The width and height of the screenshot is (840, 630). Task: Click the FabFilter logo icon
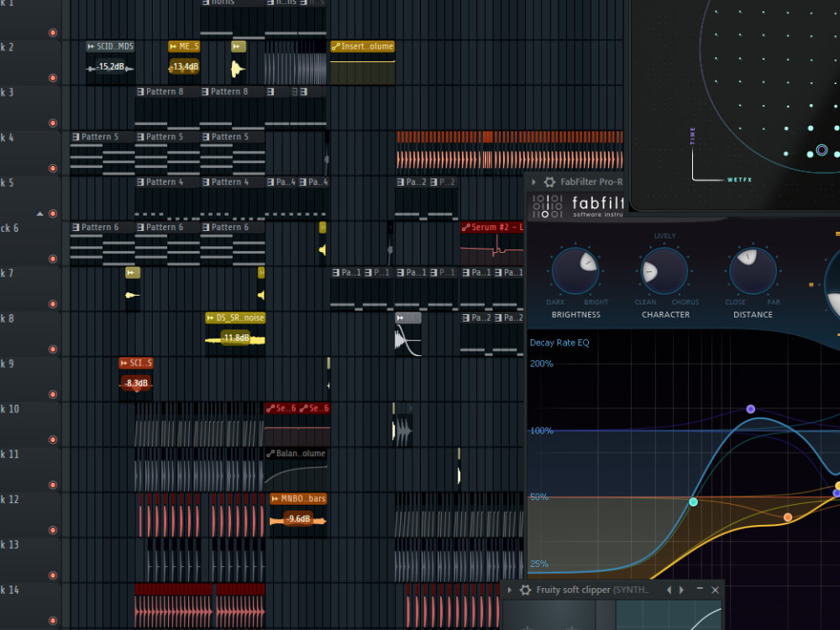548,207
